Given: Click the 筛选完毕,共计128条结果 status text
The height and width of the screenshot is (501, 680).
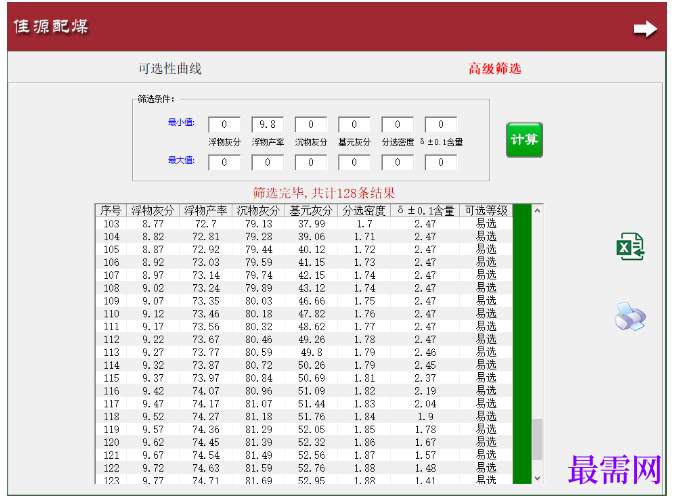Looking at the screenshot, I should tap(324, 193).
